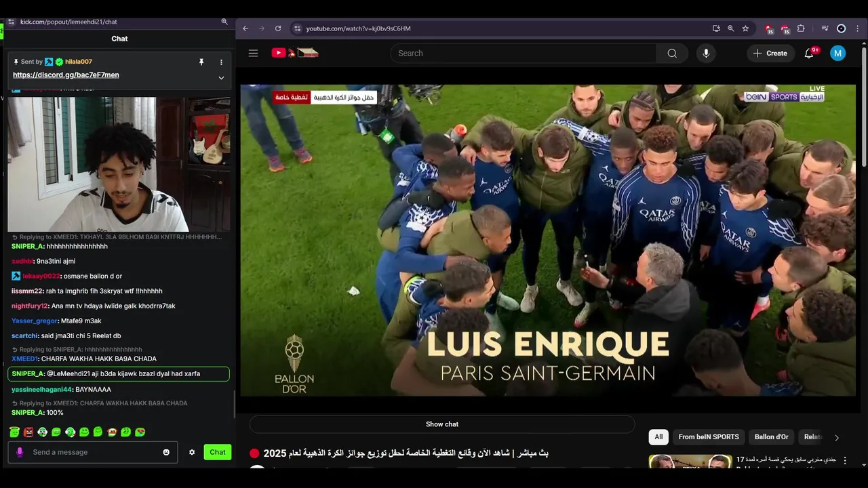Open the discord.gg/bac7eF7men link
Screen dimensions: 868x488
66,75
